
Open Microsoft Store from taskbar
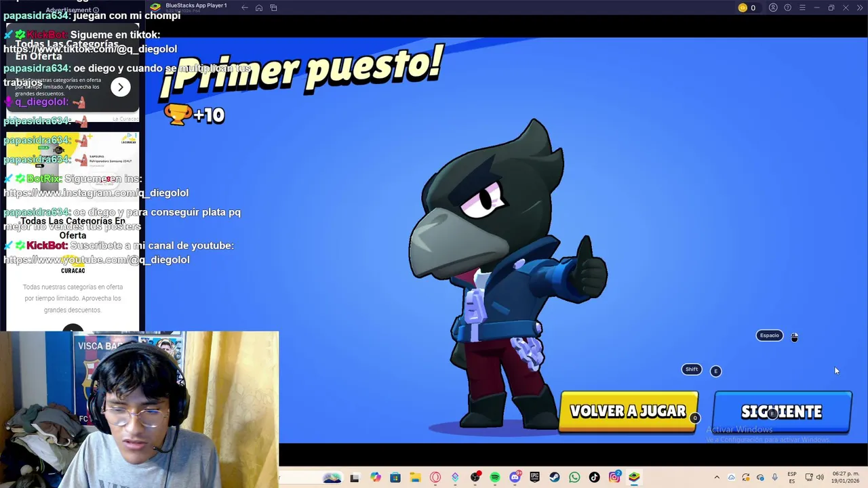395,478
